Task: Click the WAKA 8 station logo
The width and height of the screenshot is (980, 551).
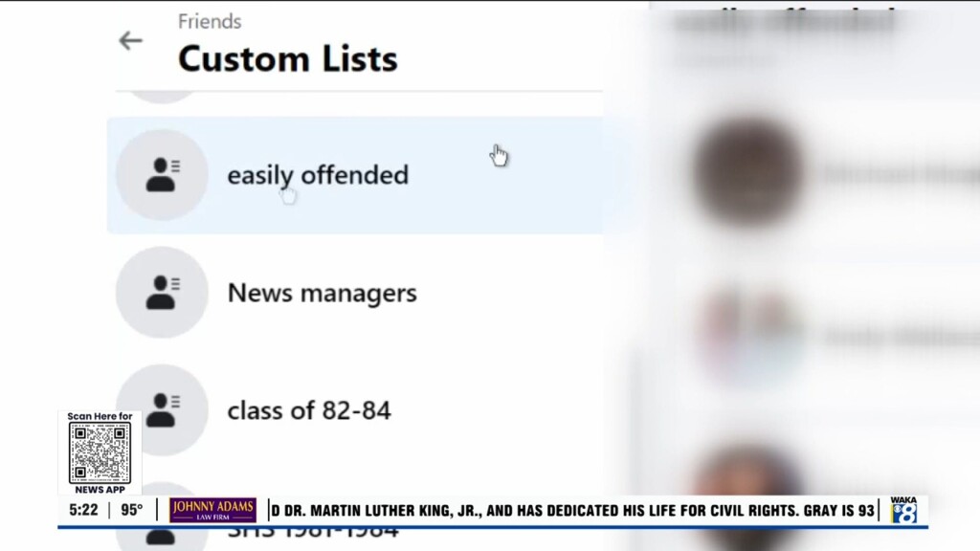Action: [902, 510]
